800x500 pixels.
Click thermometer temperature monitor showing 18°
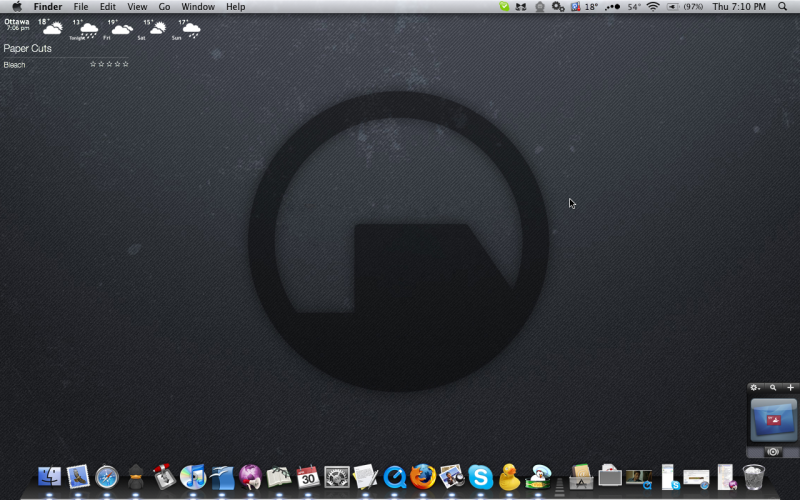pos(585,7)
